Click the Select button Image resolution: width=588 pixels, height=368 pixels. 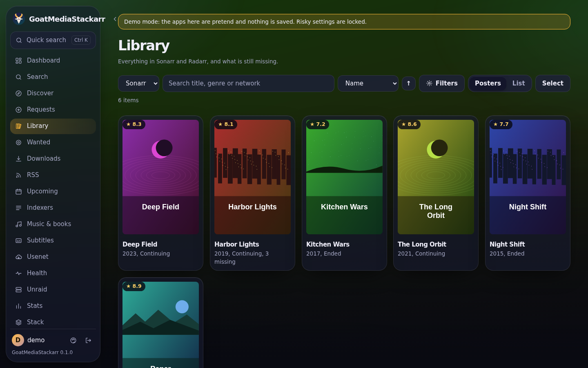553,83
